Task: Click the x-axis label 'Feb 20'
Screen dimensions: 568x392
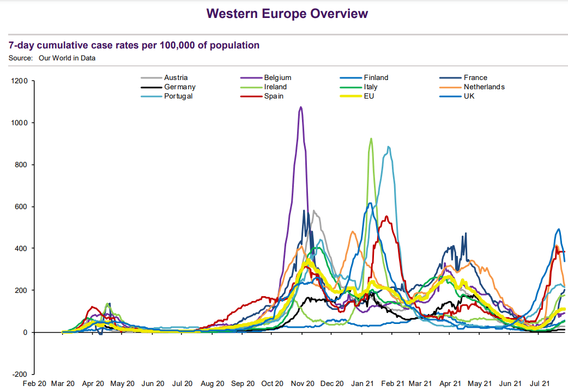Action: 34,384
